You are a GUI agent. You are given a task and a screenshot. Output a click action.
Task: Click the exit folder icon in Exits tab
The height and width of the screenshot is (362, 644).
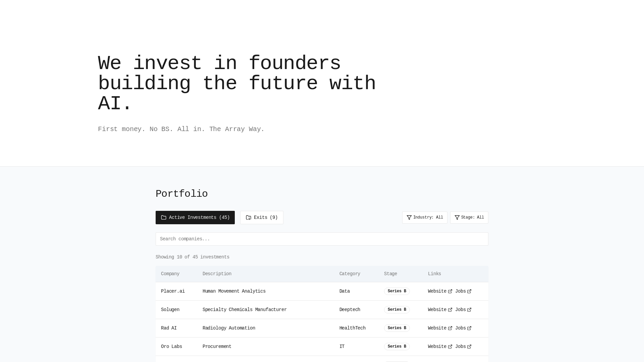[x=249, y=218]
